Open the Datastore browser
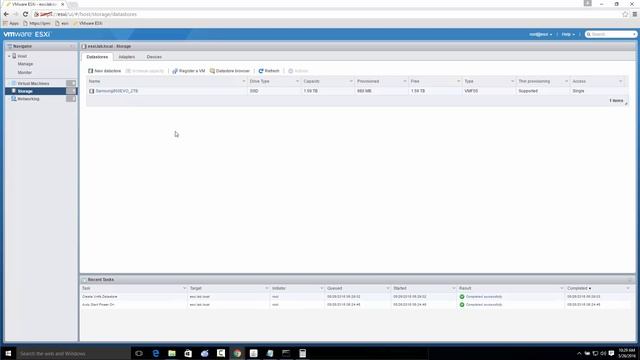 [229, 71]
